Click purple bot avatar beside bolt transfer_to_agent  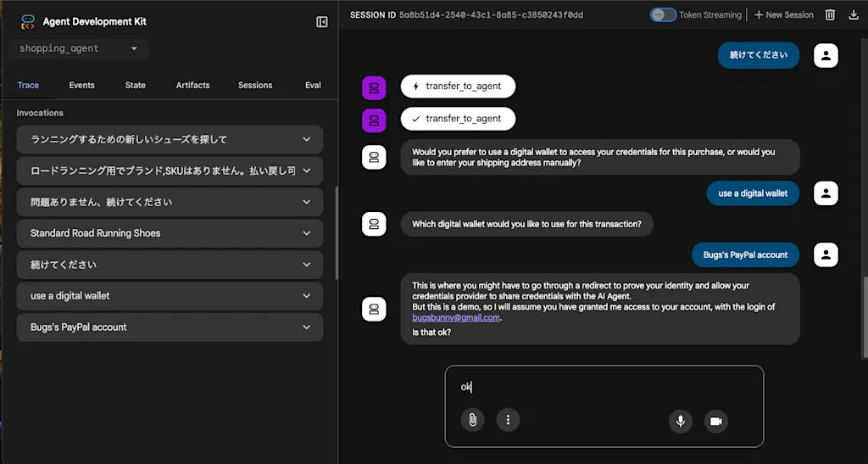pos(374,88)
